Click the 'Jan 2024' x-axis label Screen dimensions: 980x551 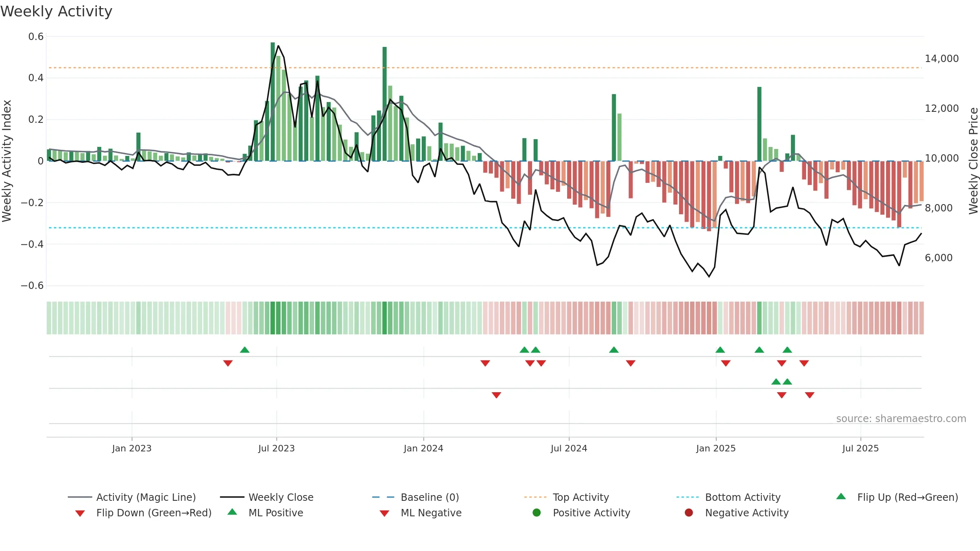point(423,448)
